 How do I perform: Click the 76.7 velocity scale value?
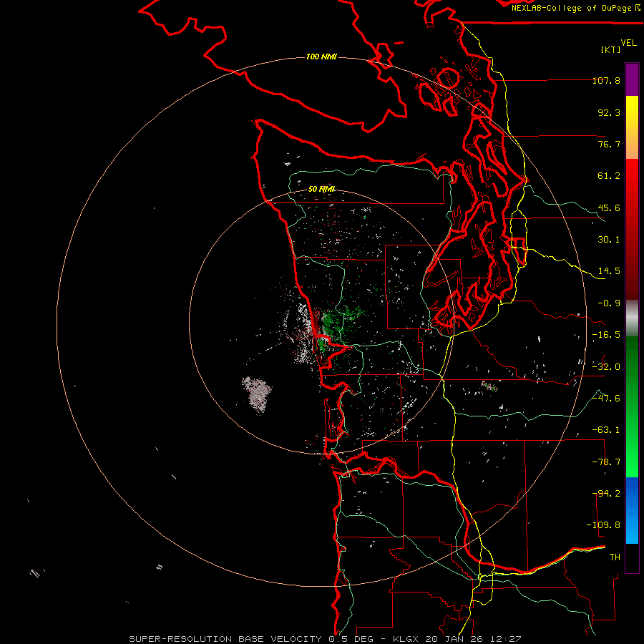[x=609, y=144]
